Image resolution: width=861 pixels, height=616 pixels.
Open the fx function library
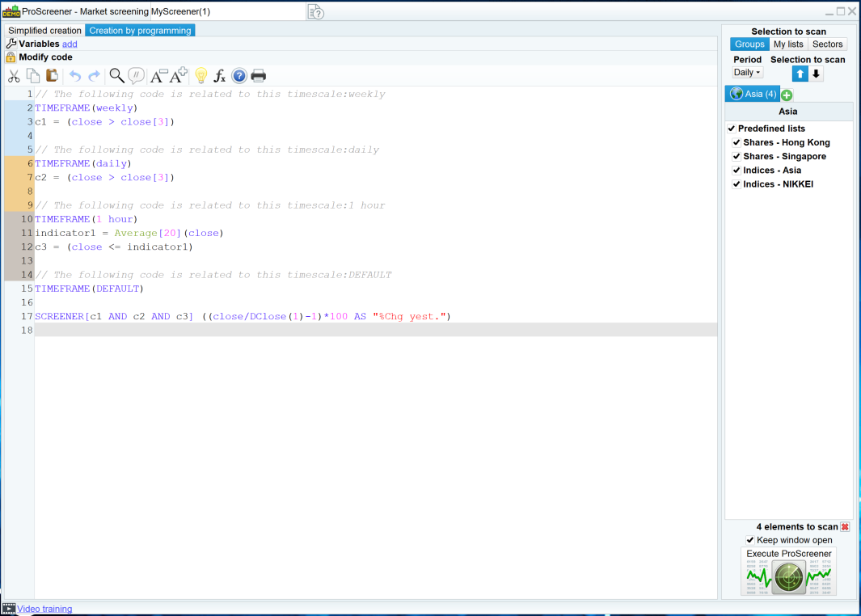pyautogui.click(x=220, y=76)
